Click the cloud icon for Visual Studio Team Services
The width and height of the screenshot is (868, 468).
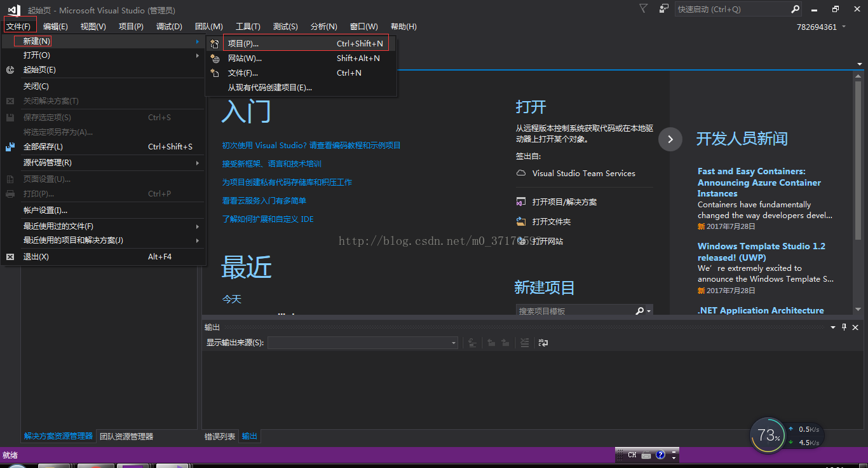point(521,173)
